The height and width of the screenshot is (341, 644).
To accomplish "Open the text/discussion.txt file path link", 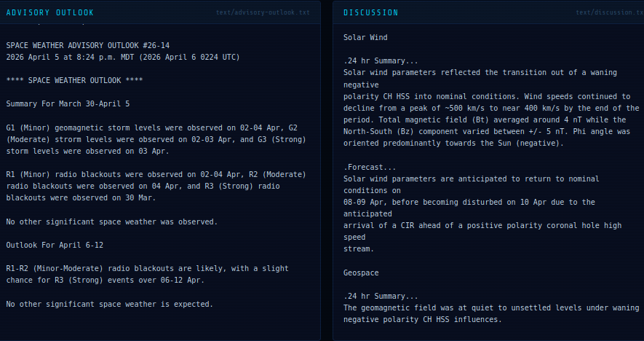I will click(609, 12).
